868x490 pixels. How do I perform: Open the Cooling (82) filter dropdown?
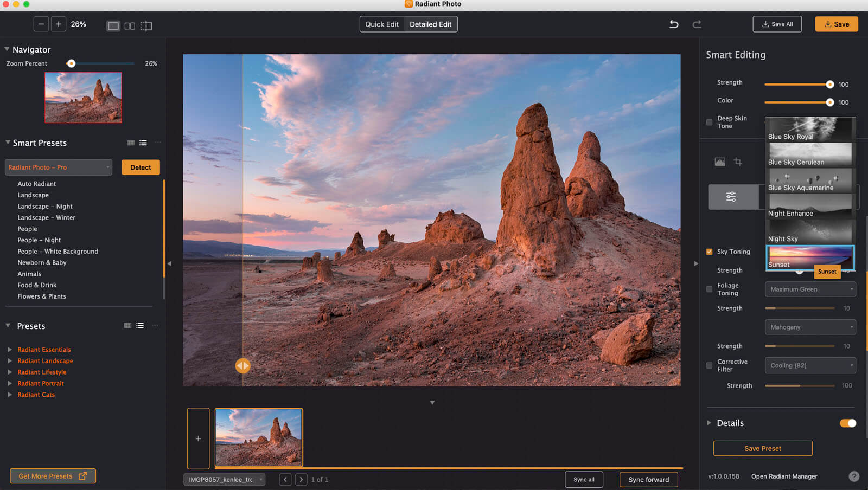pos(810,365)
